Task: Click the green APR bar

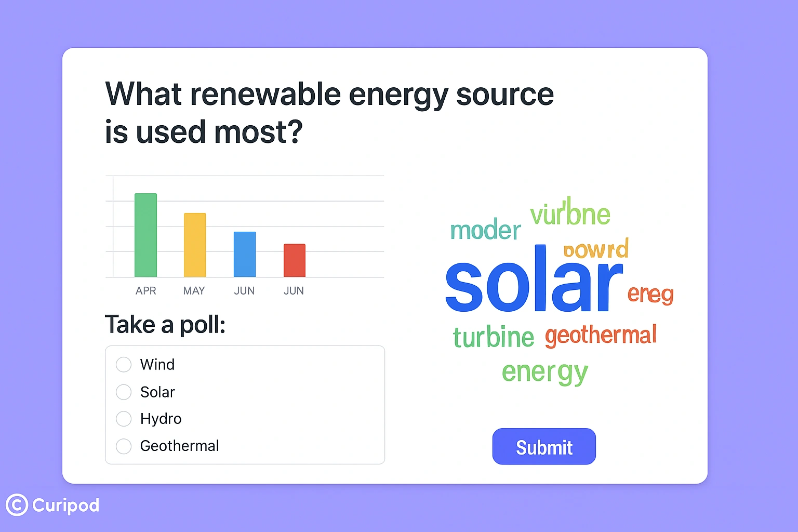Action: point(145,235)
